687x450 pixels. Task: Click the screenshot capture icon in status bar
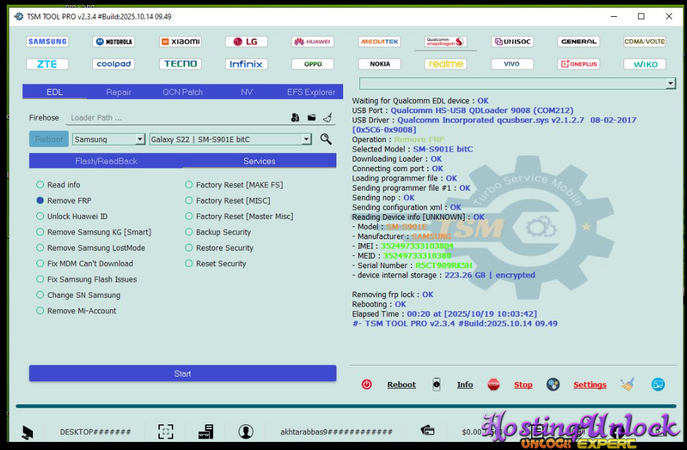[x=166, y=431]
